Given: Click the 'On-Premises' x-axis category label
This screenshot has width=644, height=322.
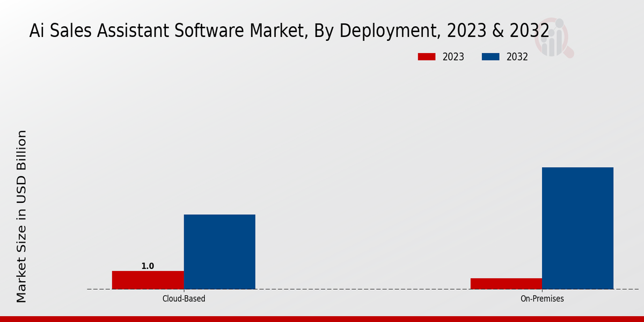Looking at the screenshot, I should pos(542,298).
